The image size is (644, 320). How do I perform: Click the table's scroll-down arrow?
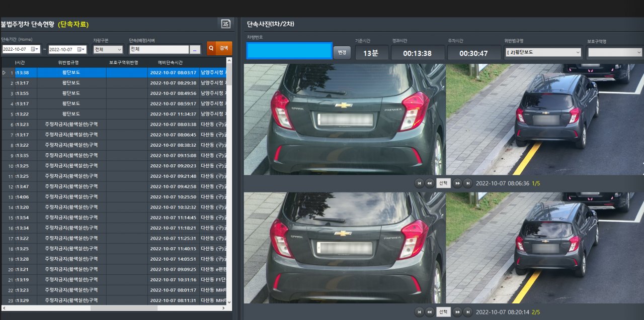click(x=229, y=302)
